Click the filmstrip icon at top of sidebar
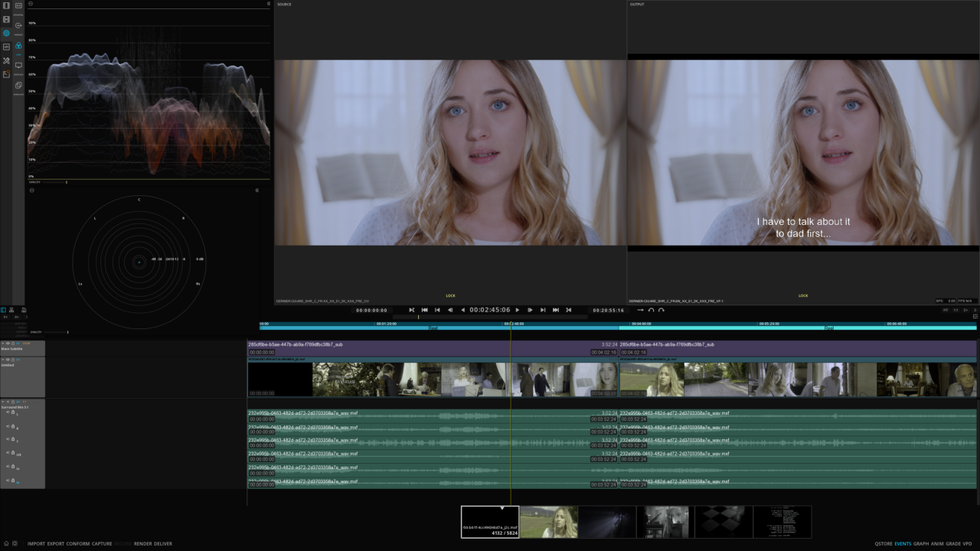Viewport: 980px width, 551px height. [6, 6]
